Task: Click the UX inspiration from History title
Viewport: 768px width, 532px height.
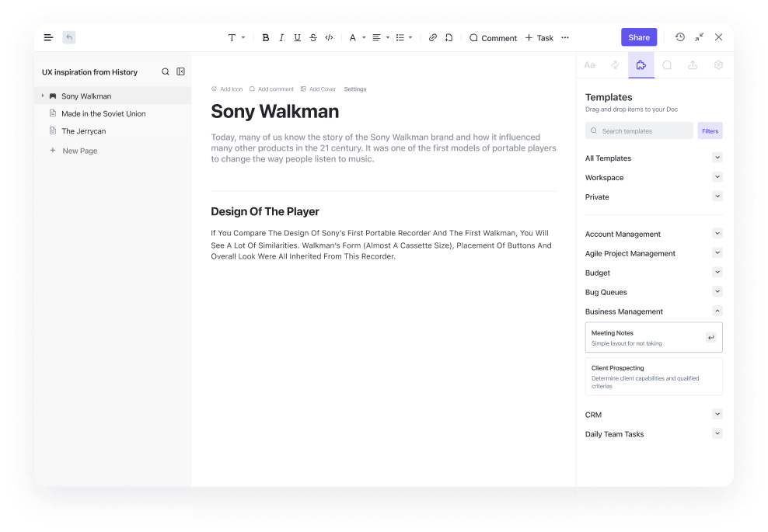Action: pyautogui.click(x=89, y=72)
